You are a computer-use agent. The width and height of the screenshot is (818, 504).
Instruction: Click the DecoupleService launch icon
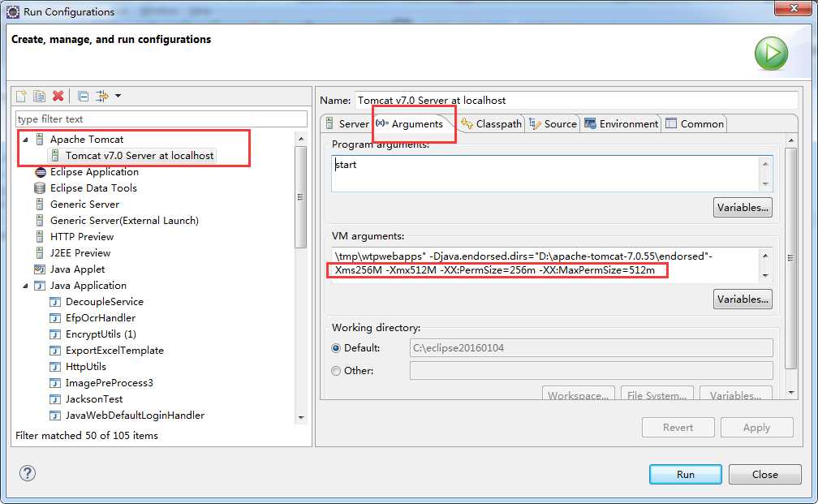tap(55, 302)
